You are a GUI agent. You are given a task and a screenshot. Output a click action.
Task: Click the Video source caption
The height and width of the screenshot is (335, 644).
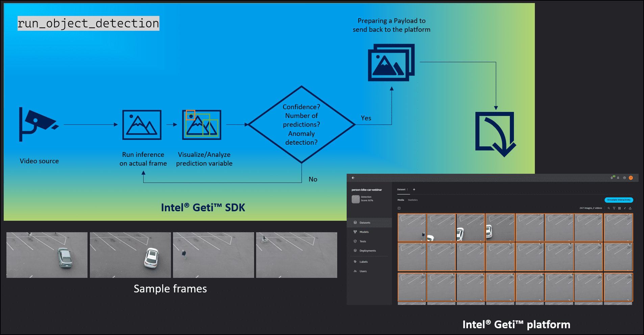39,161
